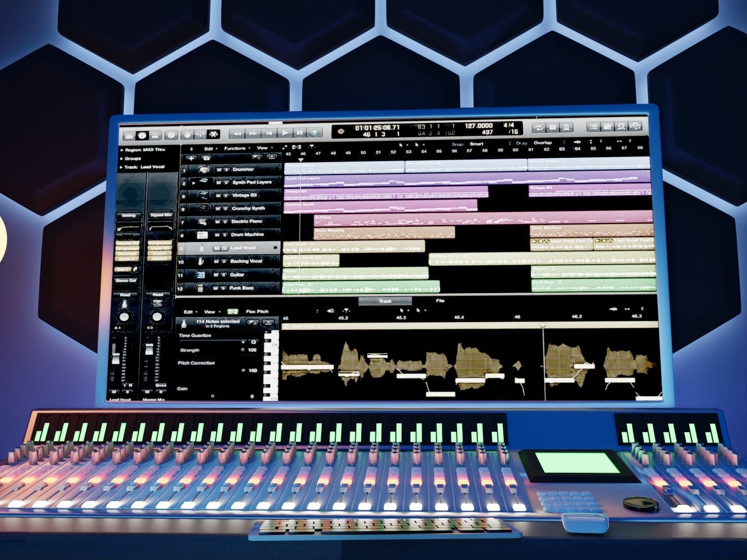Open the LCD display settings gear
The width and height of the screenshot is (747, 560).
pos(341,131)
